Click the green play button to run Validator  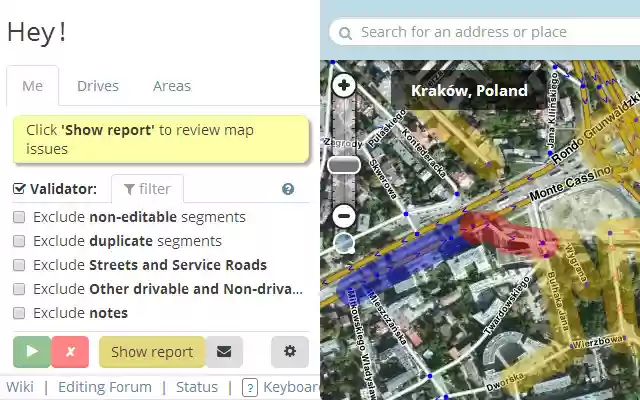point(32,352)
